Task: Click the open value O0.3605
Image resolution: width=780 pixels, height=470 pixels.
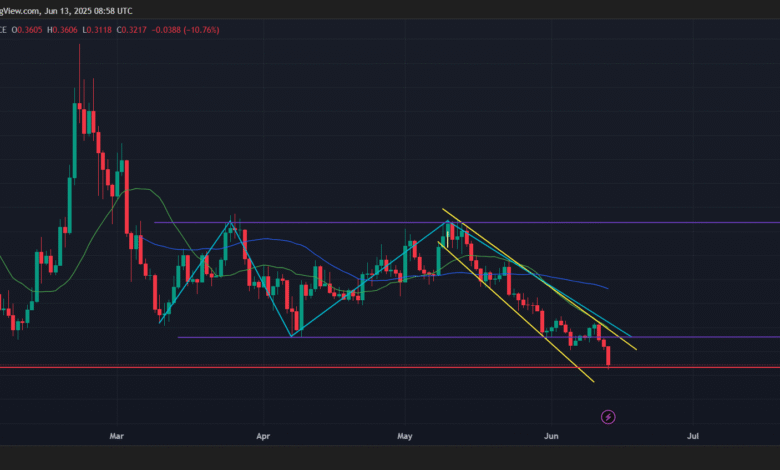Action: pyautogui.click(x=27, y=30)
